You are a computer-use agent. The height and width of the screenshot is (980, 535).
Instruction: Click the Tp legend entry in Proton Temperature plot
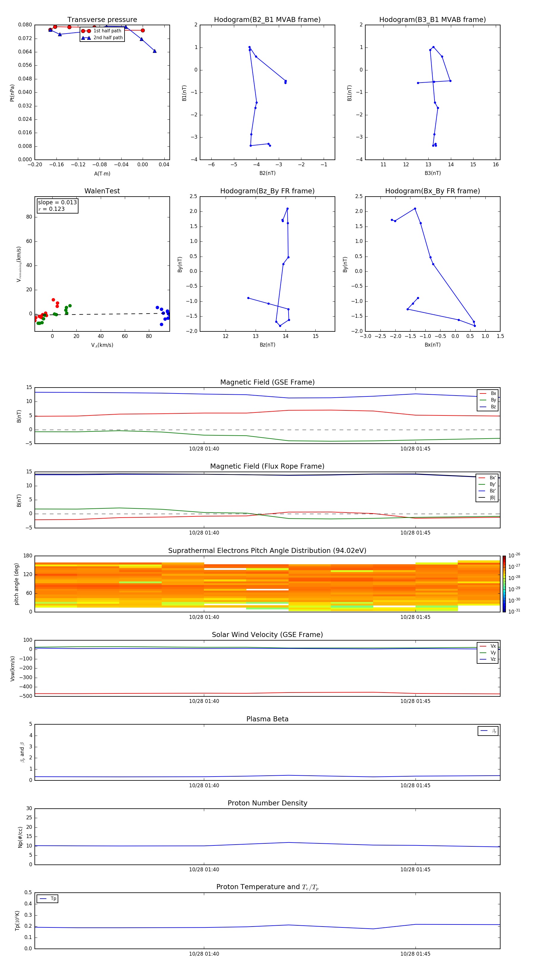48,899
